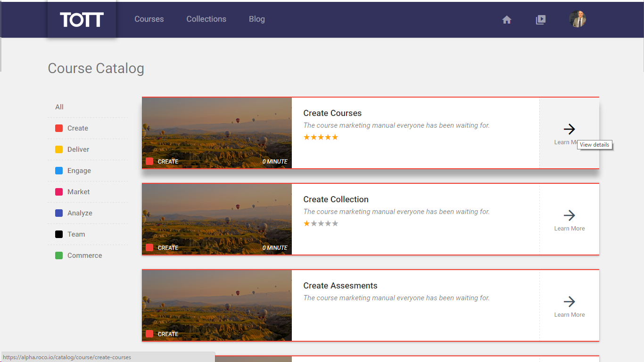Click the Create Courses description text
Screen dimensions: 644x362
coord(396,125)
